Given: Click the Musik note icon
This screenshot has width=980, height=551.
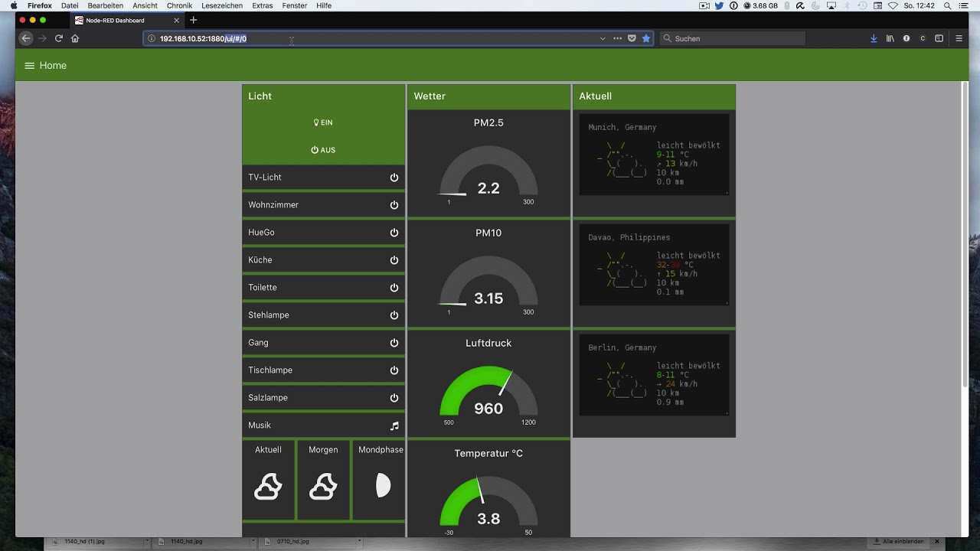Looking at the screenshot, I should [394, 425].
